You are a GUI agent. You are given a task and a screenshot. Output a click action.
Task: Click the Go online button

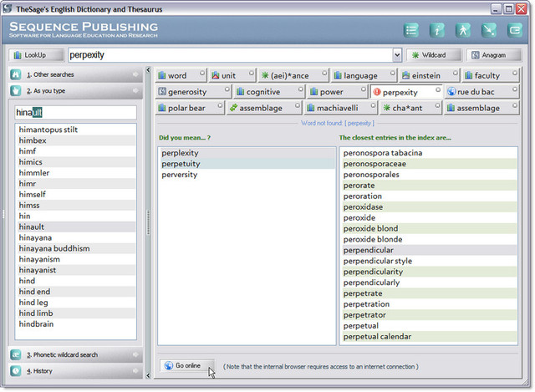coord(187,366)
